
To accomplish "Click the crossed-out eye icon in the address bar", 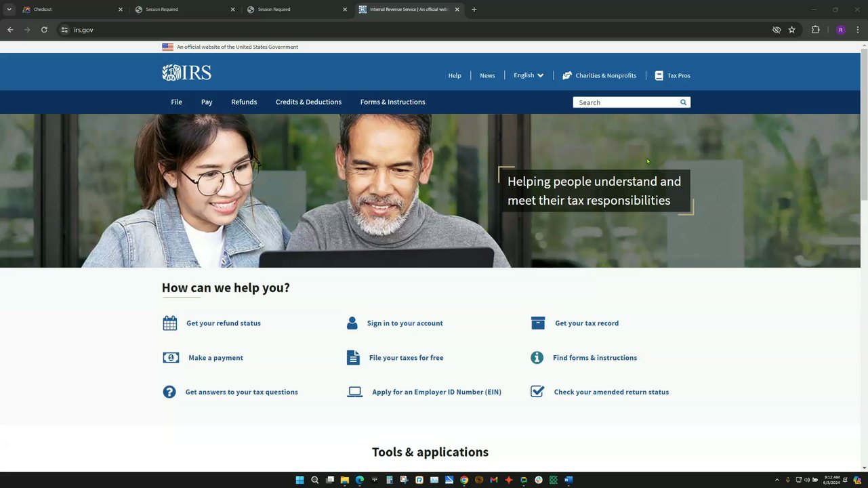I will point(777,30).
